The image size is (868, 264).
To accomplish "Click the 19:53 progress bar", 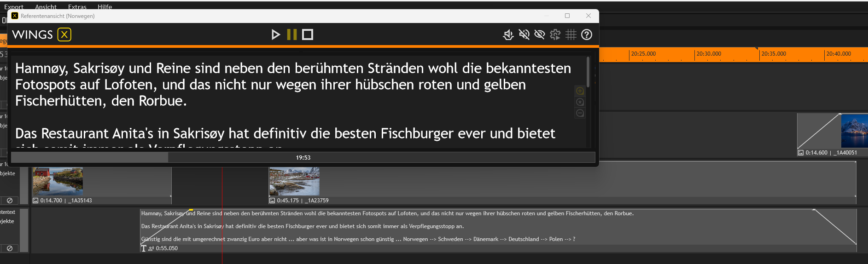I will (303, 157).
